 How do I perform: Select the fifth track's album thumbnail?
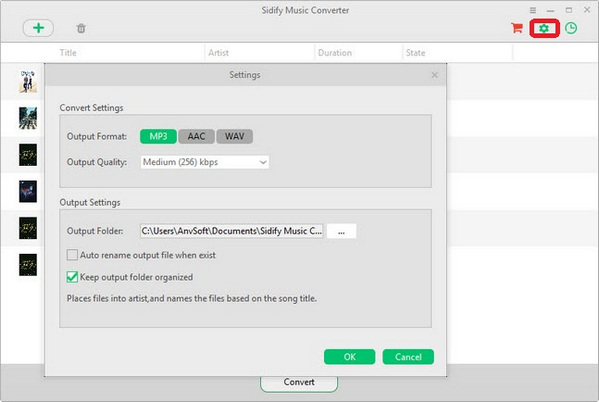click(28, 228)
